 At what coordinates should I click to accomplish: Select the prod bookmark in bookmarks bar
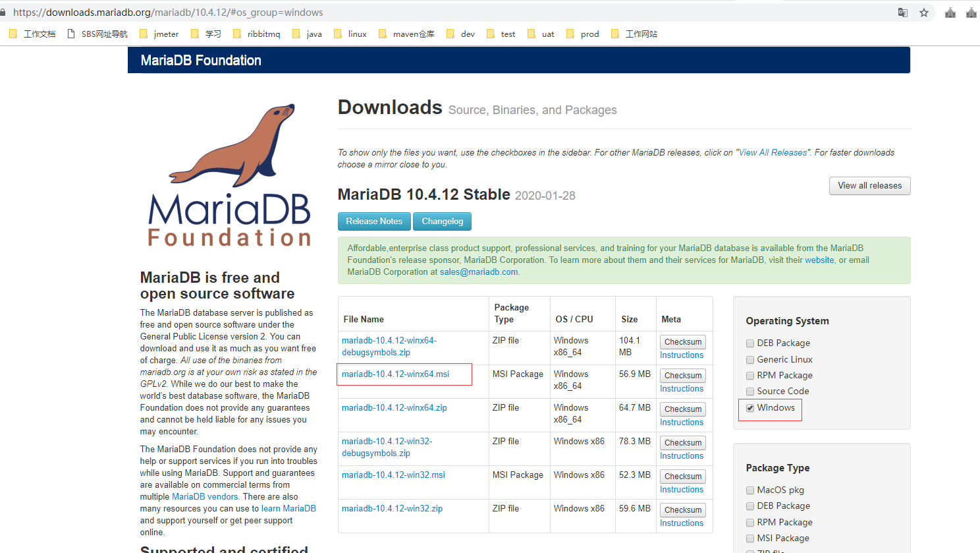[x=589, y=34]
